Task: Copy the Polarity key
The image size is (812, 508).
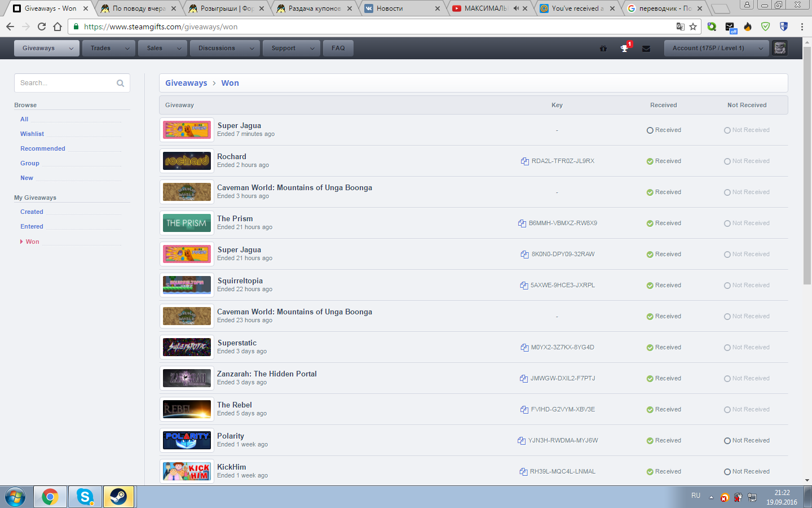Action: pos(522,441)
